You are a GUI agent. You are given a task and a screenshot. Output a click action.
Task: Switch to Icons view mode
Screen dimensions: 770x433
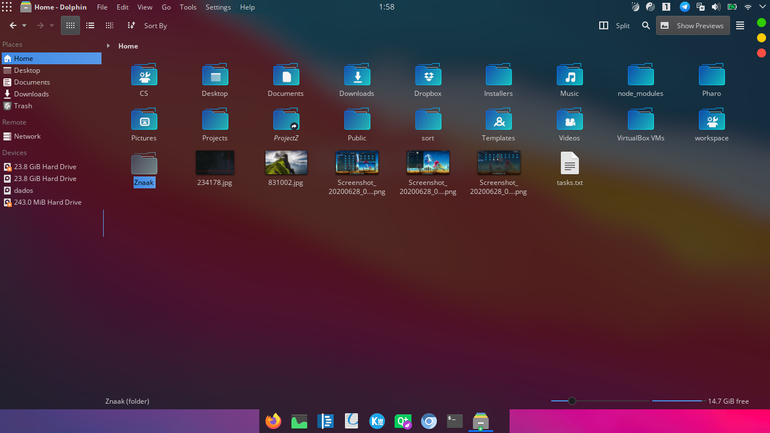70,26
